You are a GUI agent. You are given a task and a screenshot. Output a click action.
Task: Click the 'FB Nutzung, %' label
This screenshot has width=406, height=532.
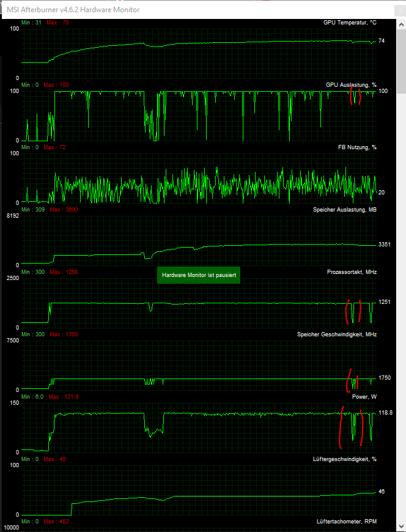[x=357, y=147]
